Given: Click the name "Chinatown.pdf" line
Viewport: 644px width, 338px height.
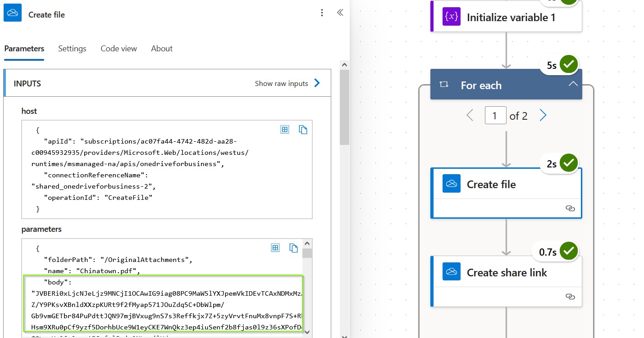Looking at the screenshot, I should (x=92, y=271).
